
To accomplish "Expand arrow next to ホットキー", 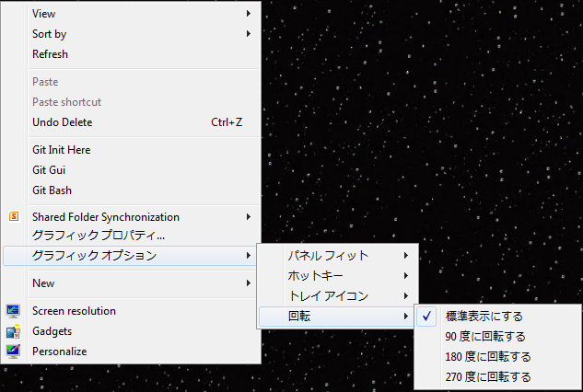I will click(x=406, y=276).
